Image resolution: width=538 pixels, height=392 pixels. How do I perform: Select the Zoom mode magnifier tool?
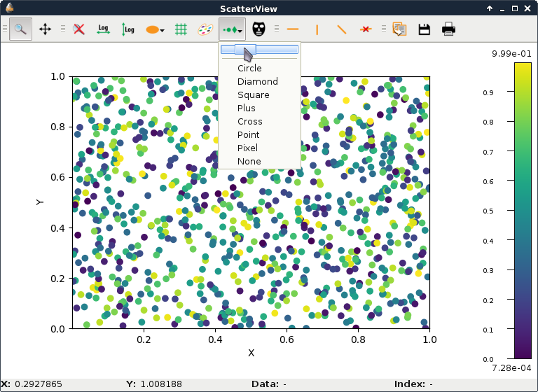(x=21, y=29)
